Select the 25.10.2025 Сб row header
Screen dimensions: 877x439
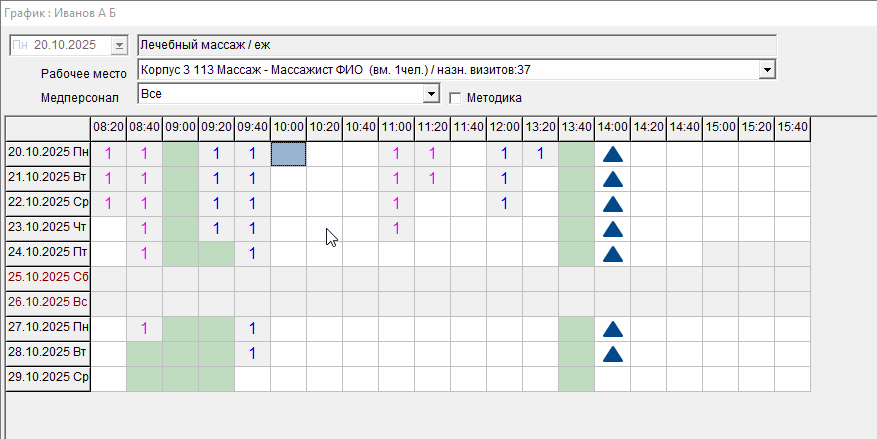coord(48,278)
